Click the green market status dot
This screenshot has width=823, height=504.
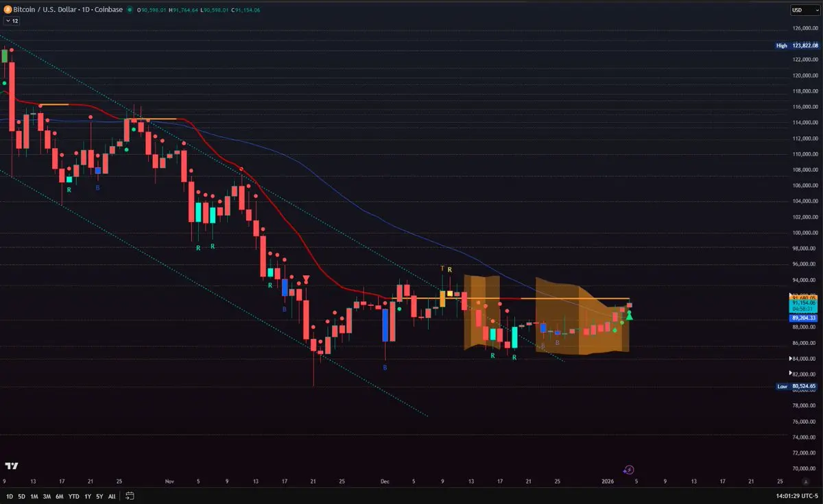(130, 10)
